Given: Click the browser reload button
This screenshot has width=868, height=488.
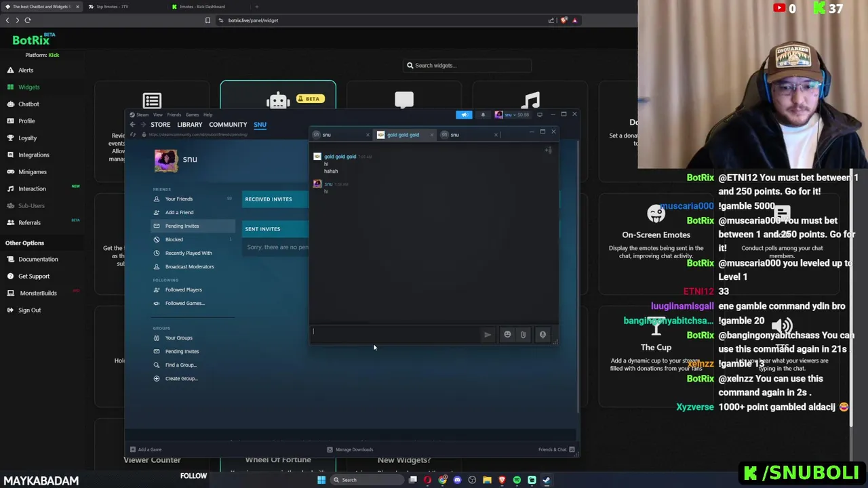Looking at the screenshot, I should (28, 20).
